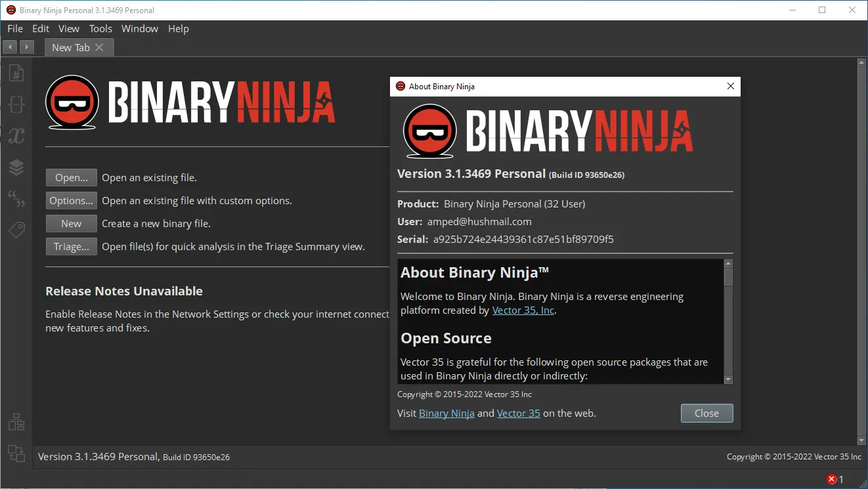Image resolution: width=868 pixels, height=489 pixels.
Task: Open the Types sidebar icon with braces
Action: point(16,104)
